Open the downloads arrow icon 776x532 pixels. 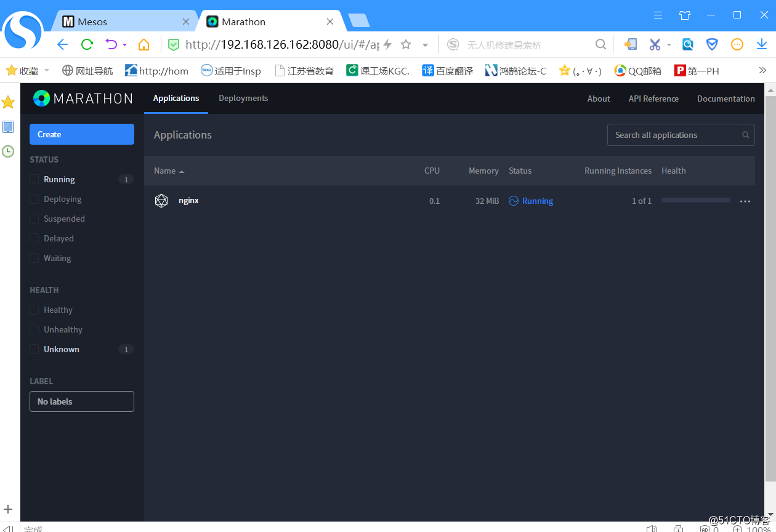[762, 44]
